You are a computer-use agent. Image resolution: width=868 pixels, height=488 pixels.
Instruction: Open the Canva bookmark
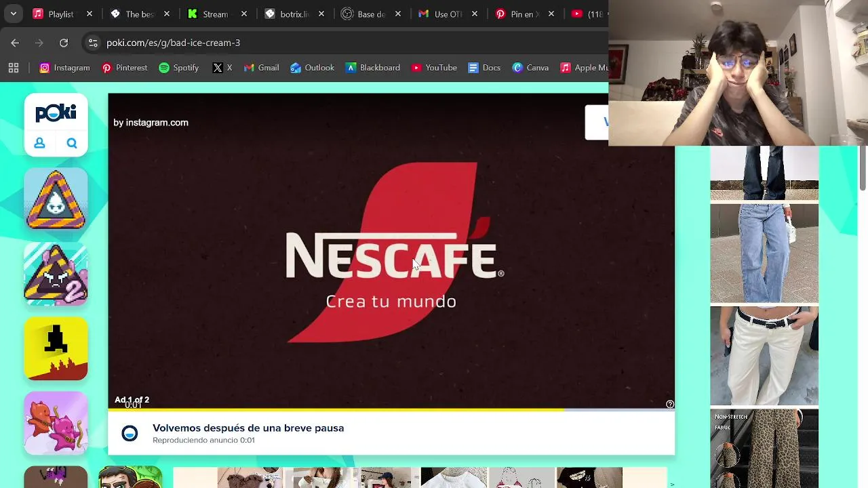point(530,68)
